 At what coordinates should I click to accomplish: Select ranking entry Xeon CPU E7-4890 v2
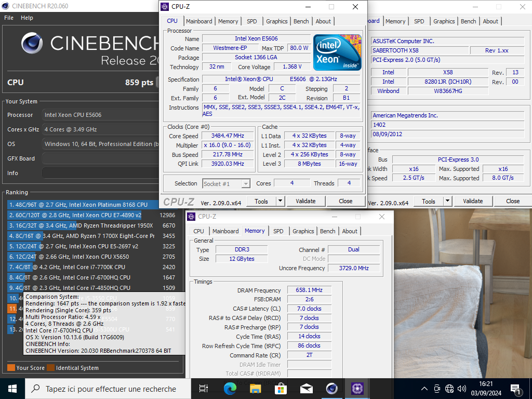[x=91, y=215]
